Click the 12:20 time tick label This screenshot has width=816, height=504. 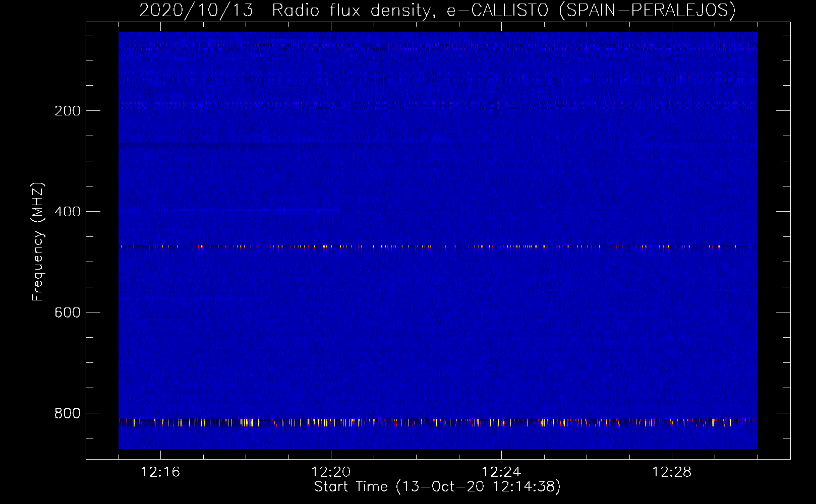tap(331, 472)
